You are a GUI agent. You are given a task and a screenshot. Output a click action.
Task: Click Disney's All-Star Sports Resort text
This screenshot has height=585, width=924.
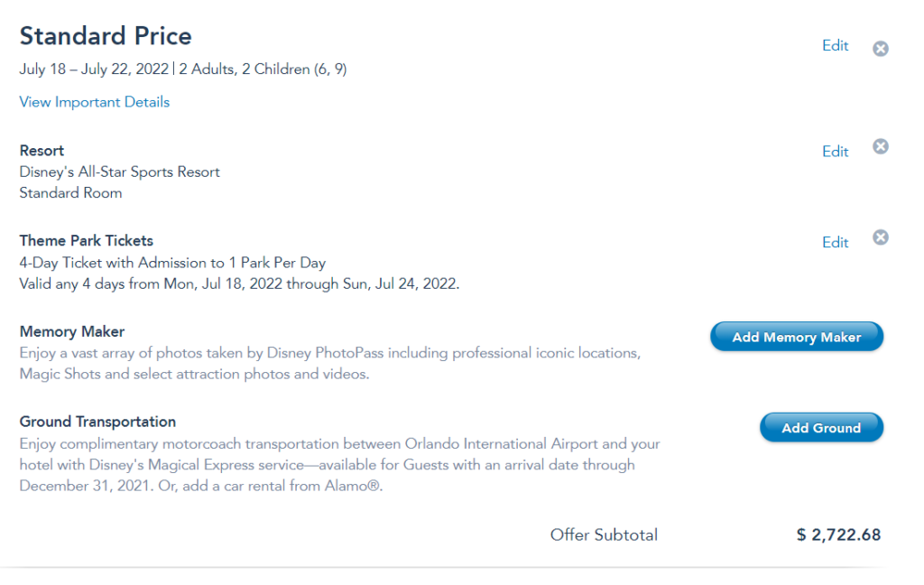tap(120, 172)
